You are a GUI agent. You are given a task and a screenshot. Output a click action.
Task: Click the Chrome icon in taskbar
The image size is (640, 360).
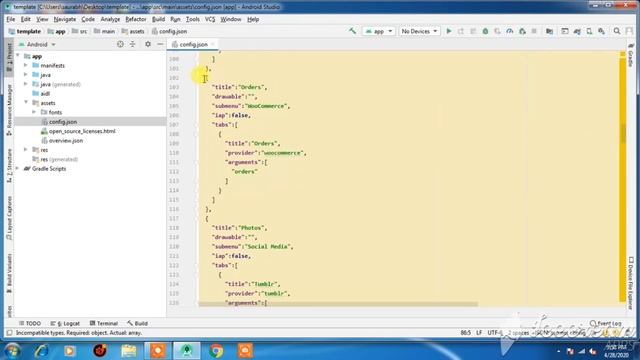216,350
